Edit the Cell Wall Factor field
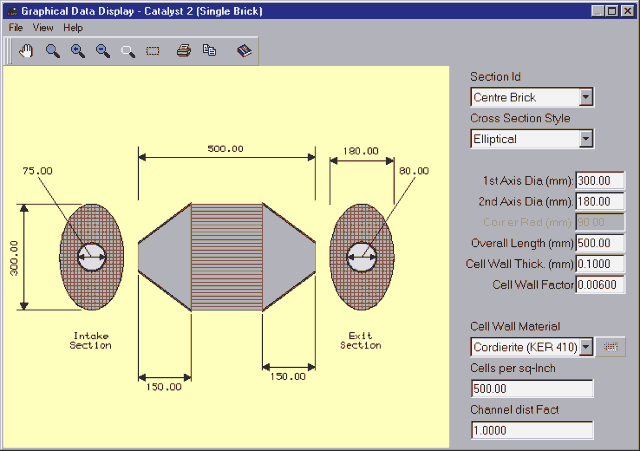640x451 pixels. coord(600,285)
